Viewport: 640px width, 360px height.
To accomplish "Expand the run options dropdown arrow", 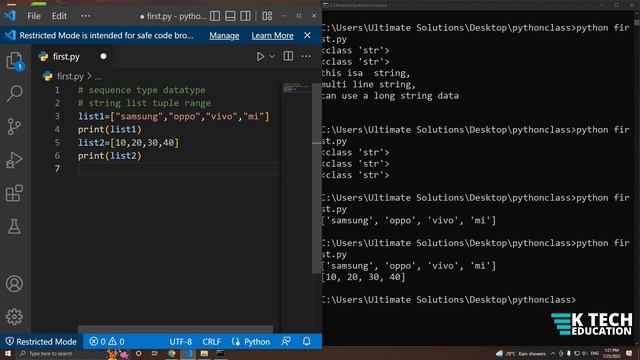I will tap(272, 56).
